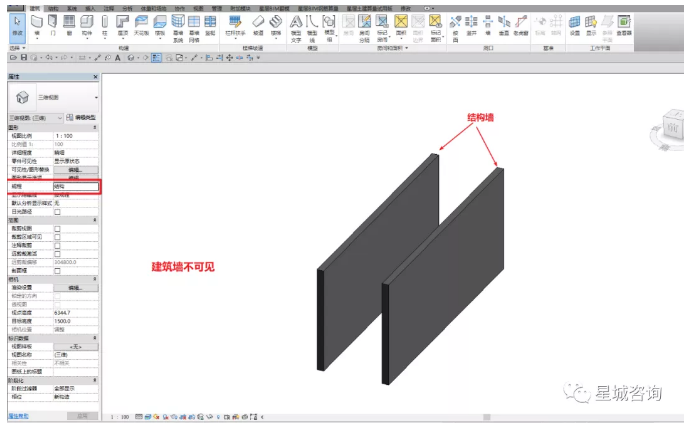
Task: Open the 3D View instance filter dropdown
Action: tap(36, 118)
